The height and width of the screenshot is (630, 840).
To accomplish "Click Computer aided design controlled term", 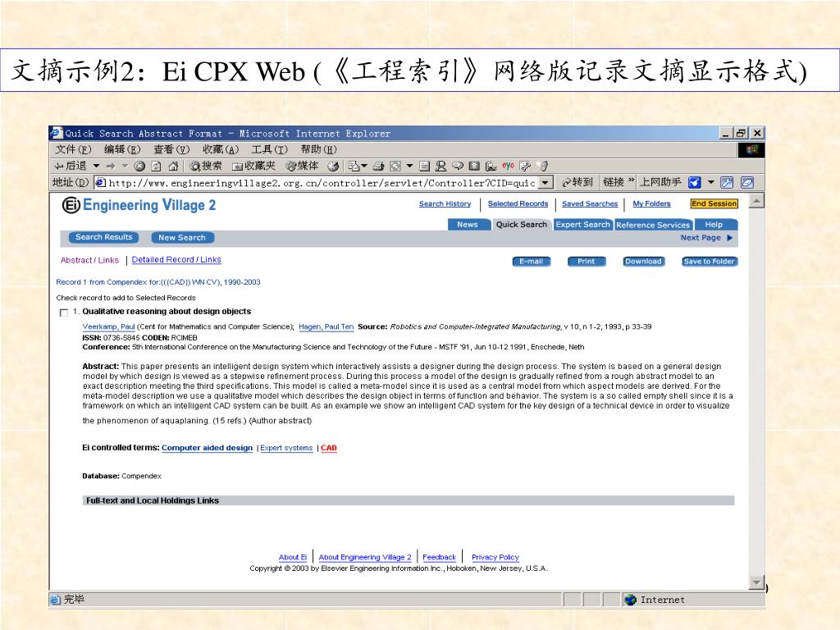I will 208,448.
